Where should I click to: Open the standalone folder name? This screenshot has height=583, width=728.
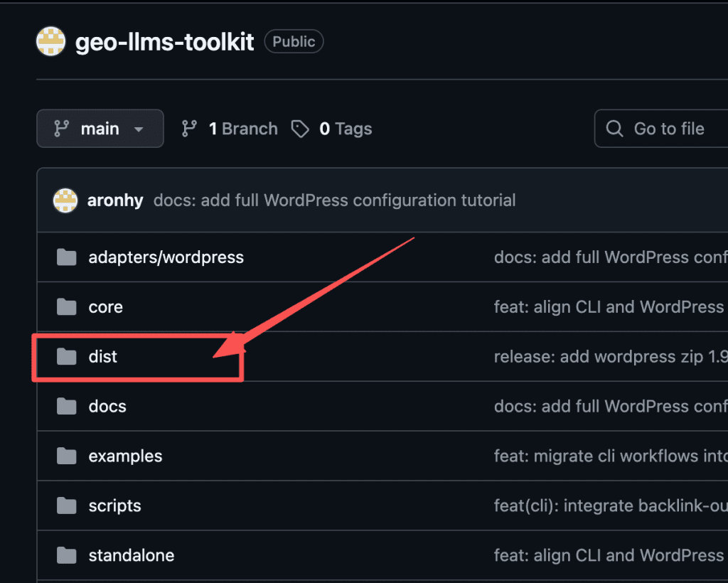coord(131,555)
